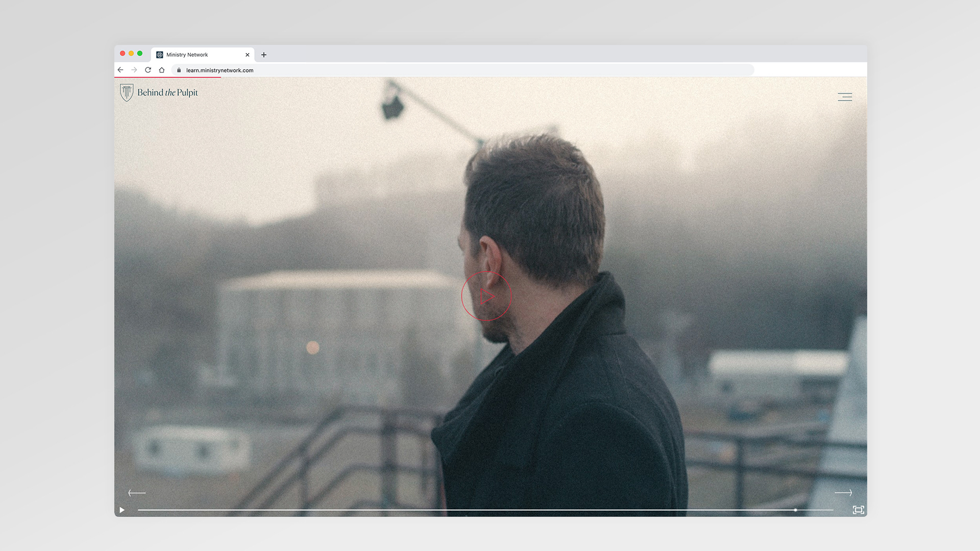Image resolution: width=980 pixels, height=551 pixels.
Task: Reload the page with refresh icon
Action: [x=148, y=70]
